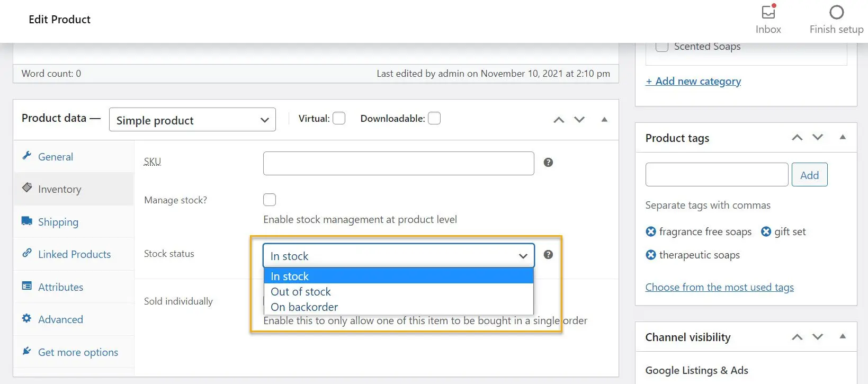868x384 pixels.
Task: Move Product tags panel down
Action: (x=818, y=137)
